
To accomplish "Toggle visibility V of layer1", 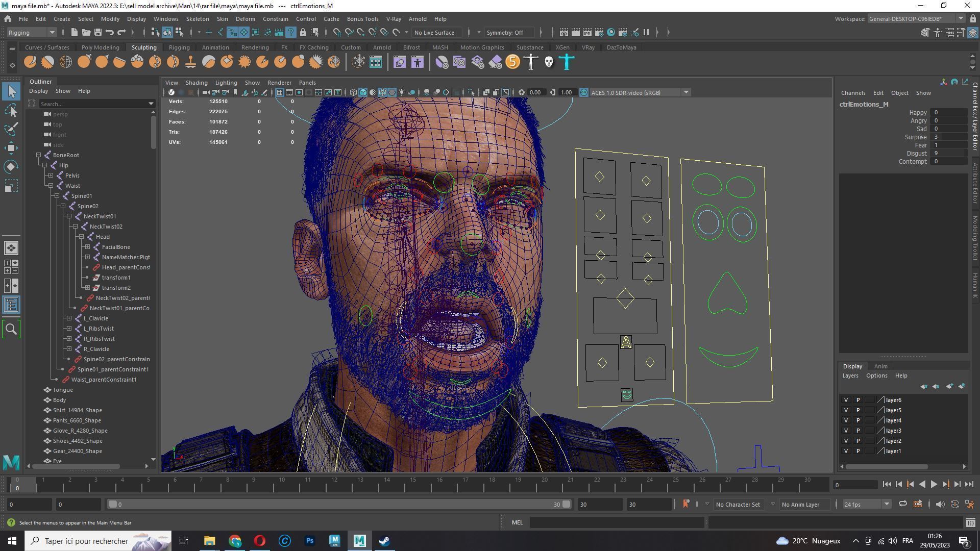I will point(846,451).
